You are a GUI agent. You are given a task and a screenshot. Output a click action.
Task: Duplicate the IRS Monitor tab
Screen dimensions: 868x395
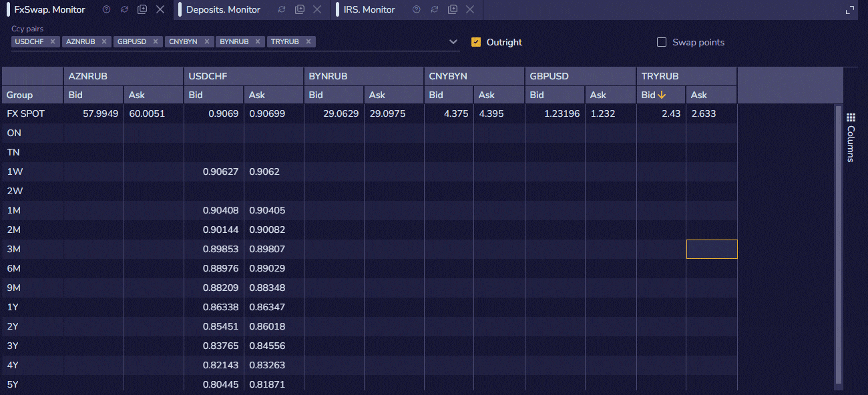(453, 9)
